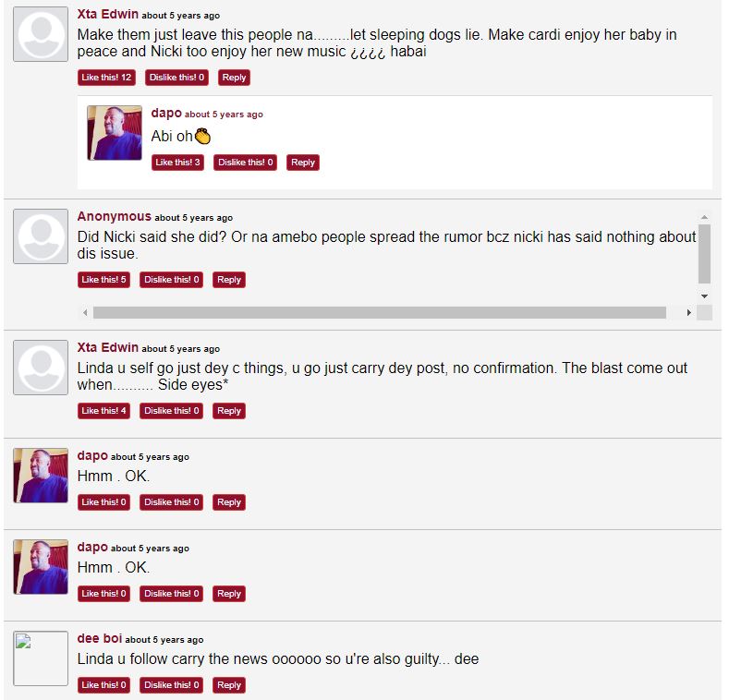Screen dimensions: 729x700
Task: Click the scroll left arrow of the horizontal scrollbar
Action: click(85, 313)
